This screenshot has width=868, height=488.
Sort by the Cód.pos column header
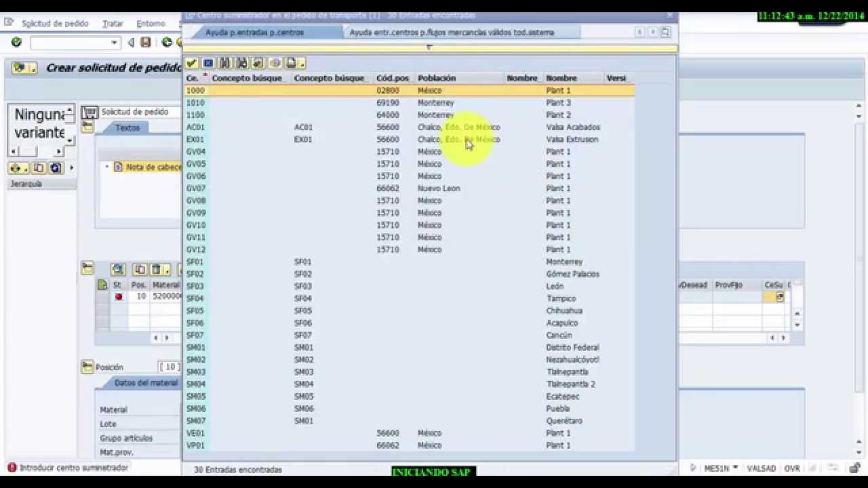pyautogui.click(x=393, y=78)
